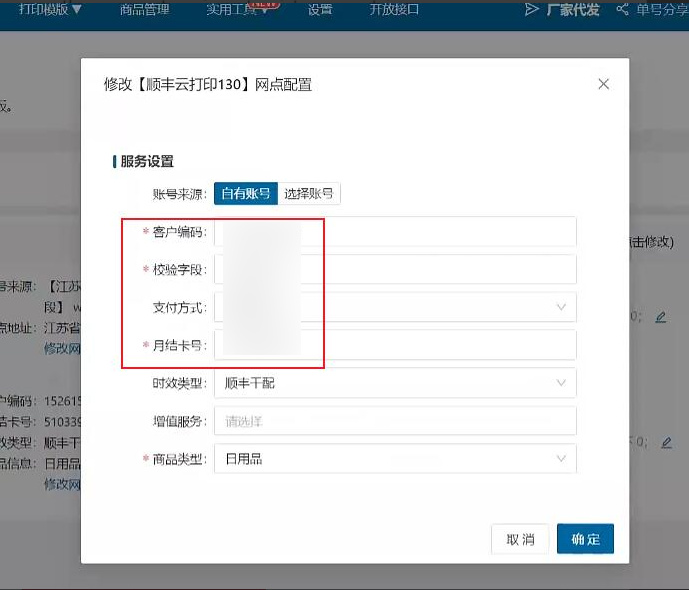This screenshot has height=590, width=689.
Task: Open the 商品类型 dropdown showing 日用品
Action: [395, 459]
